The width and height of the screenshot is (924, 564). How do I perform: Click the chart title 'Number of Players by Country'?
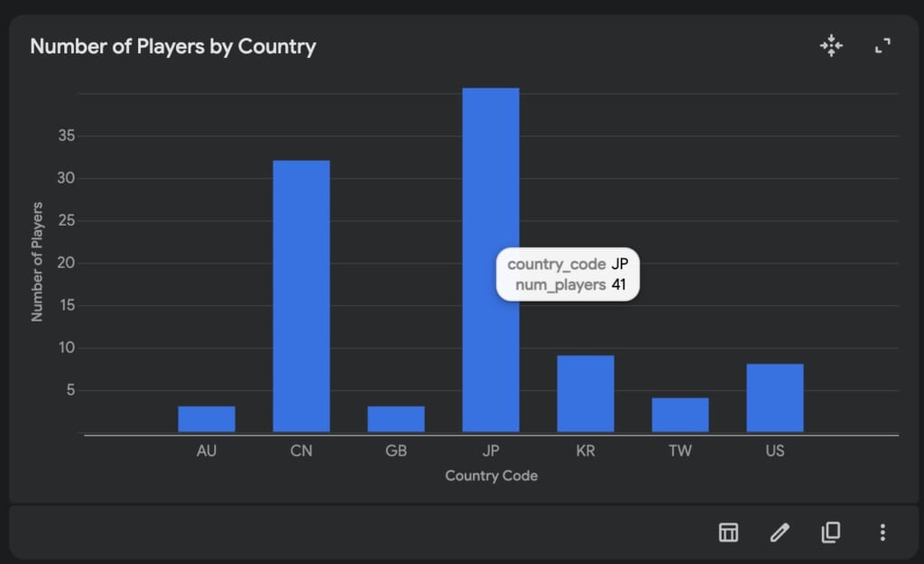pyautogui.click(x=173, y=47)
